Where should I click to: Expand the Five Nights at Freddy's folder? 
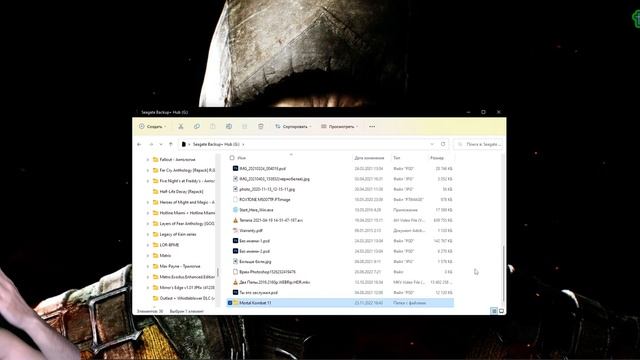pos(148,181)
